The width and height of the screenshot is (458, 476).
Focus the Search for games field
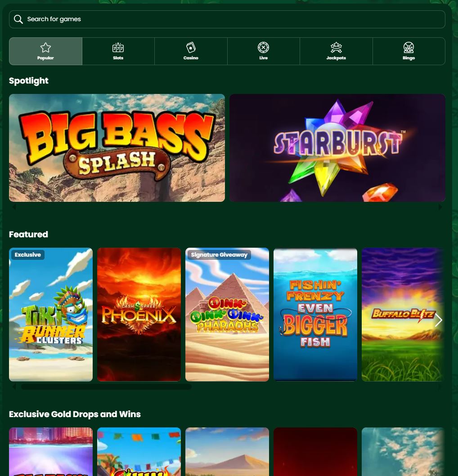point(227,19)
